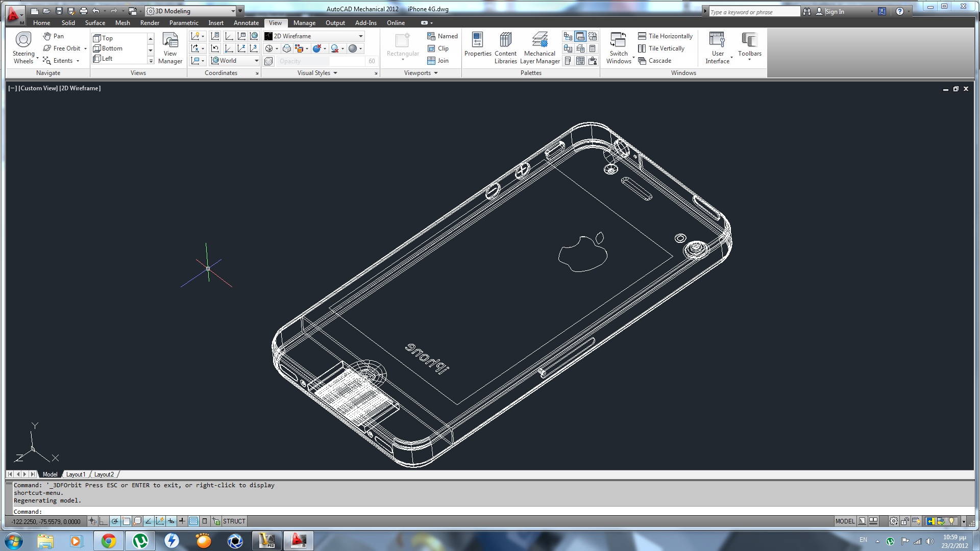Open Mechanical Layer Manager
Viewport: 980px width, 551px height.
[540, 48]
